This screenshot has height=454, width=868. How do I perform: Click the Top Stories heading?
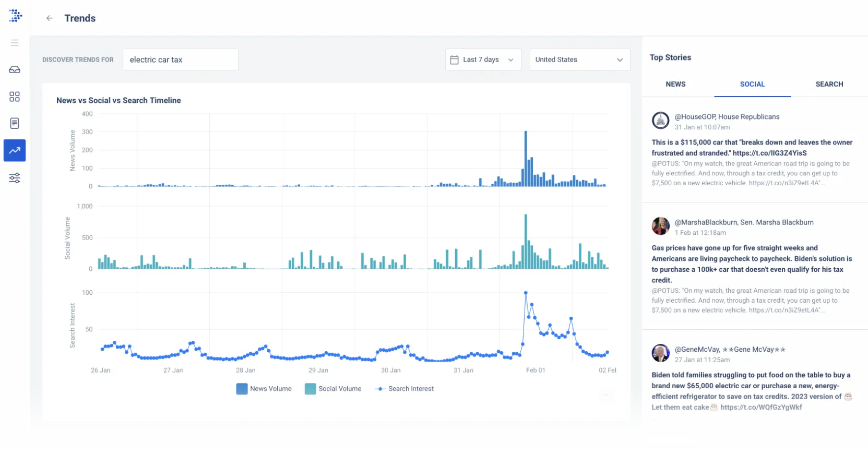click(670, 57)
